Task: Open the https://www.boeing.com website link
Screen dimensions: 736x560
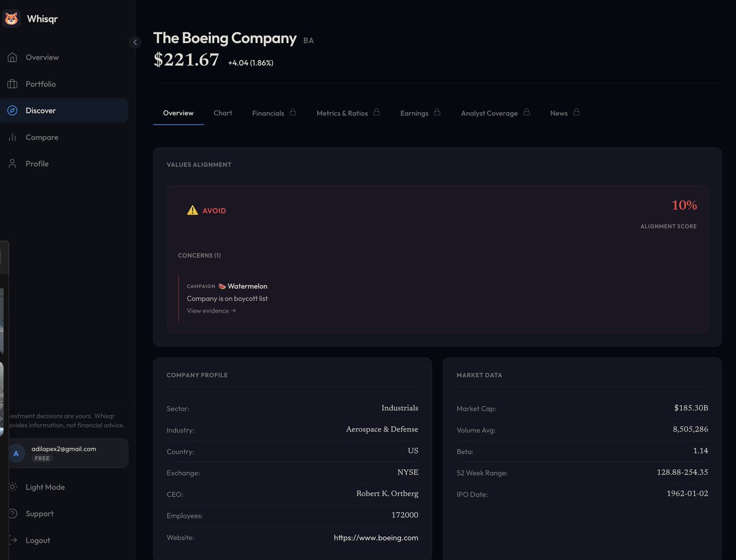Action: [376, 537]
